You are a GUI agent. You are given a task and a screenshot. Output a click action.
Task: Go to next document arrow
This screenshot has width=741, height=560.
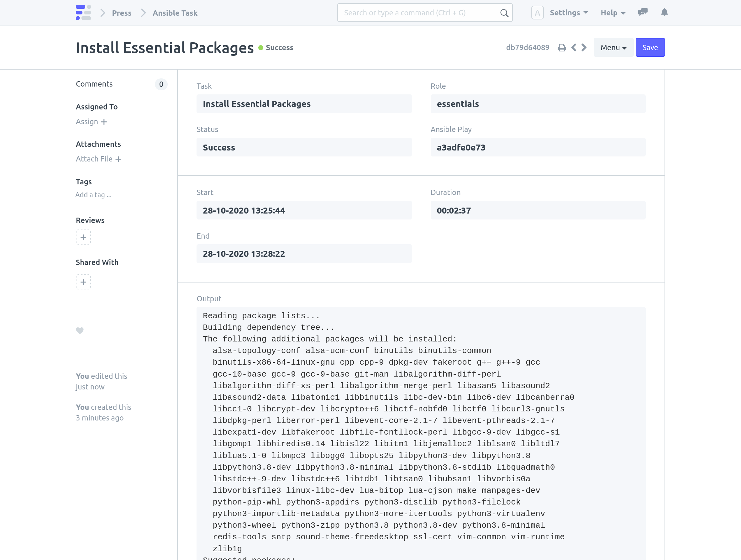click(584, 48)
